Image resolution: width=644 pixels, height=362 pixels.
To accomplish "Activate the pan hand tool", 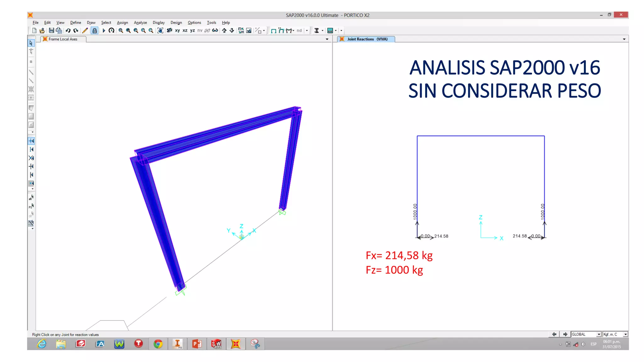I will click(x=160, y=30).
